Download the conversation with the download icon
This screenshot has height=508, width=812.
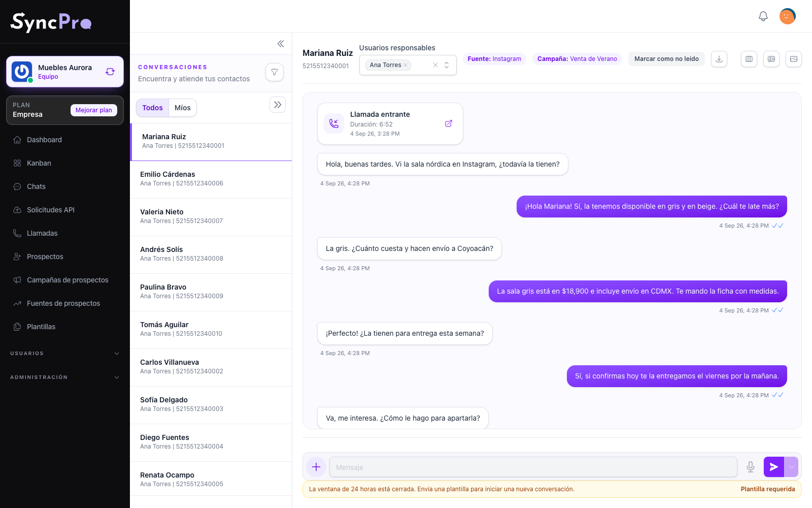(x=719, y=59)
